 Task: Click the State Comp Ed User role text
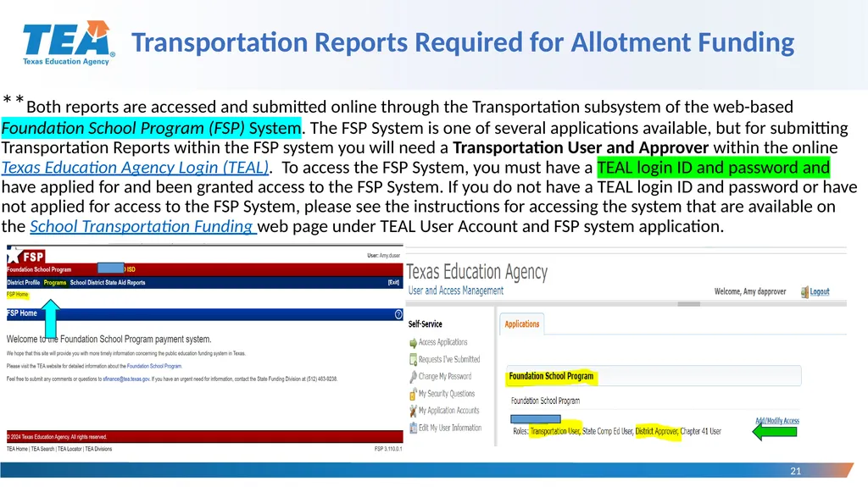(607, 431)
